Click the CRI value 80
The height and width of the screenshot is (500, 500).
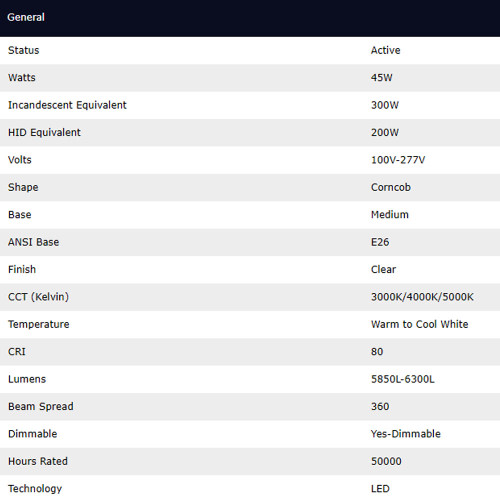(x=377, y=352)
